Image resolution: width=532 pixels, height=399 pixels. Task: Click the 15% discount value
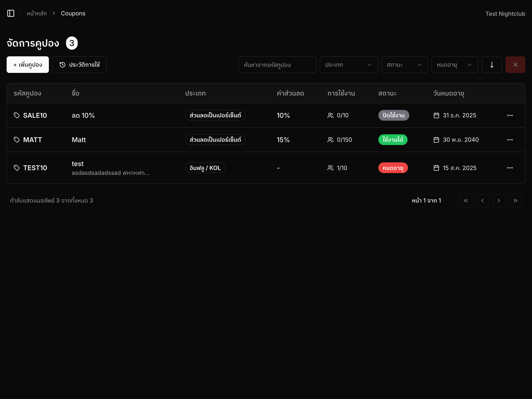click(283, 140)
